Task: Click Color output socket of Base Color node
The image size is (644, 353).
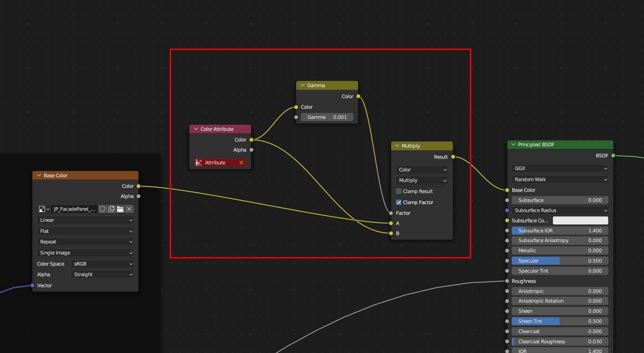Action: tap(138, 186)
